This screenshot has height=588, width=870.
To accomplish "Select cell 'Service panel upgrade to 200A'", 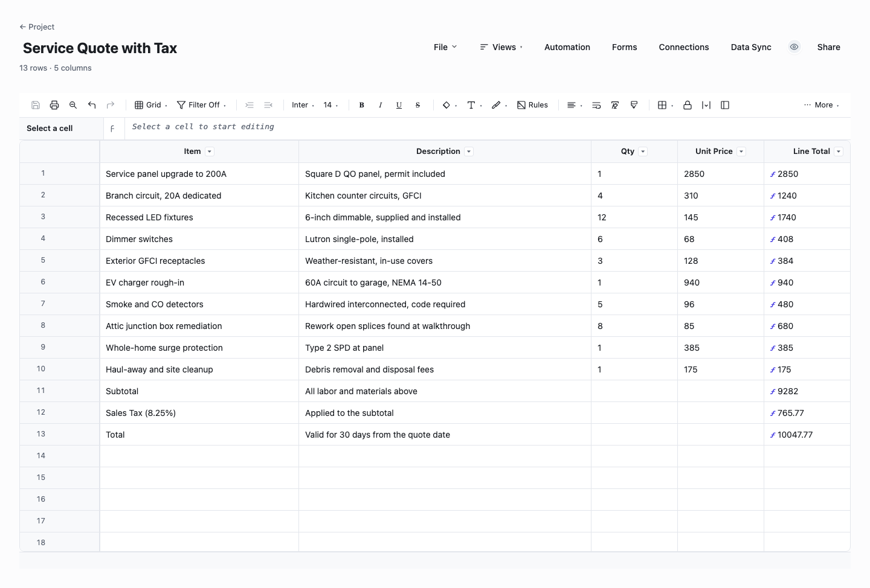I will point(199,174).
